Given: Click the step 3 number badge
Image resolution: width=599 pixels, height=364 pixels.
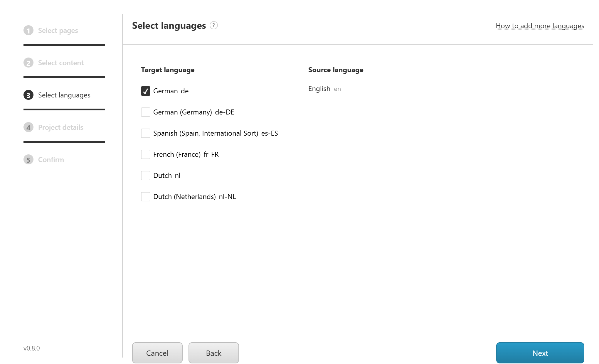Looking at the screenshot, I should pyautogui.click(x=28, y=95).
